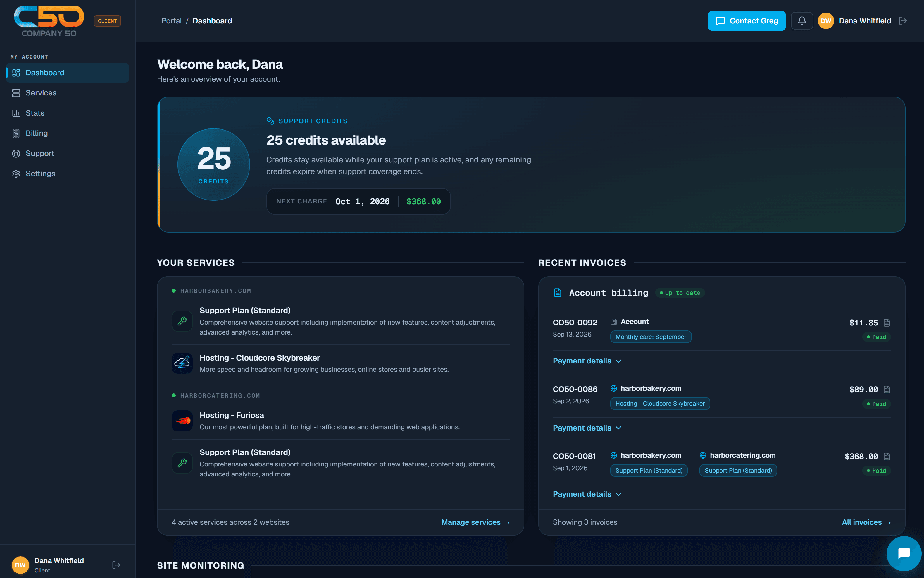Open the notifications bell

[x=802, y=21]
